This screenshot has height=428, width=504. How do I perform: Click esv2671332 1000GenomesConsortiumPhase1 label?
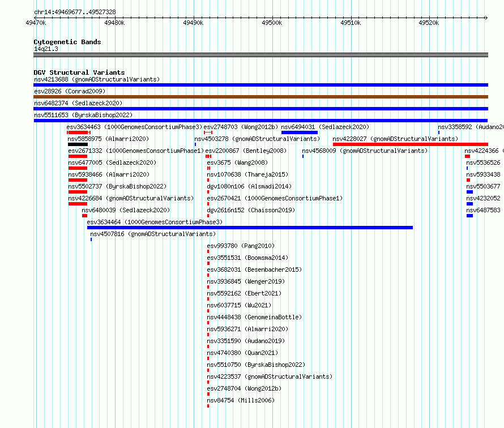(x=136, y=151)
